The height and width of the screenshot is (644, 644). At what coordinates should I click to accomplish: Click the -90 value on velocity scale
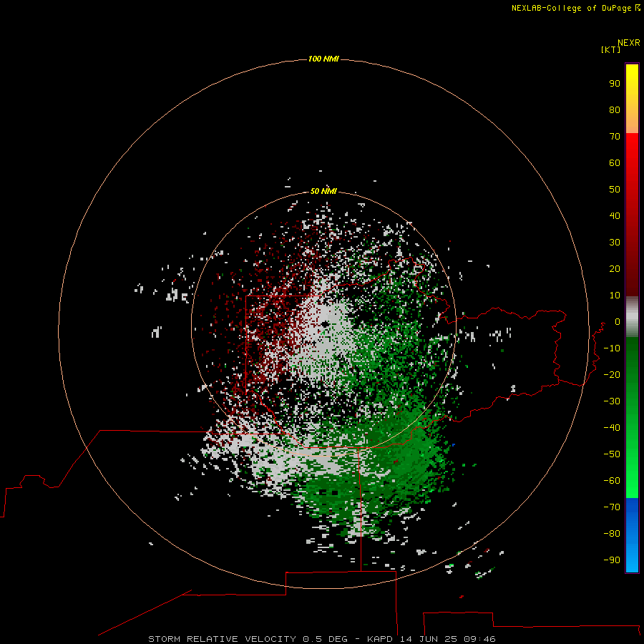[x=612, y=560]
